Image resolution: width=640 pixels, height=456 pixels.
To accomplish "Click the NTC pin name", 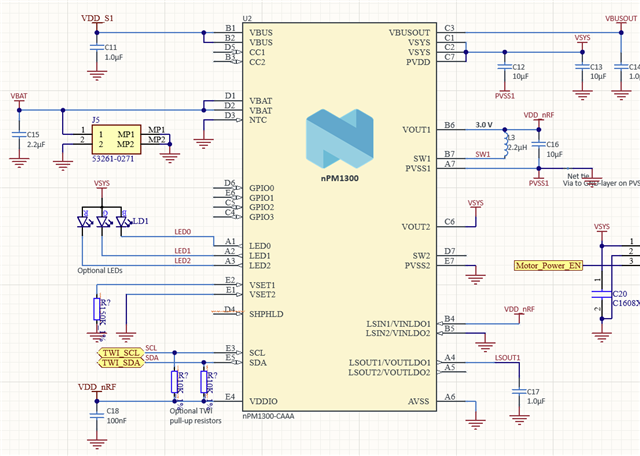I will [258, 120].
